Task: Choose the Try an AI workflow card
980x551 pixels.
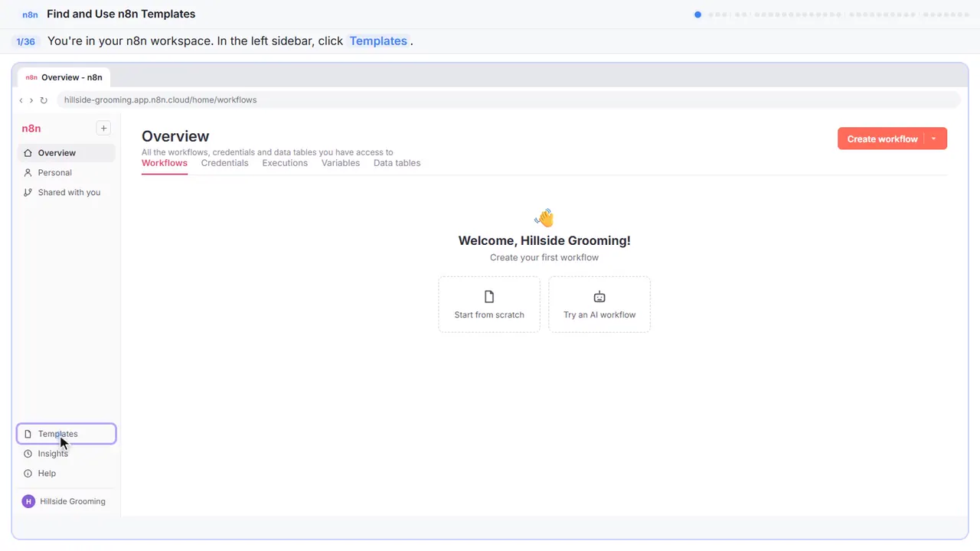Action: [599, 305]
